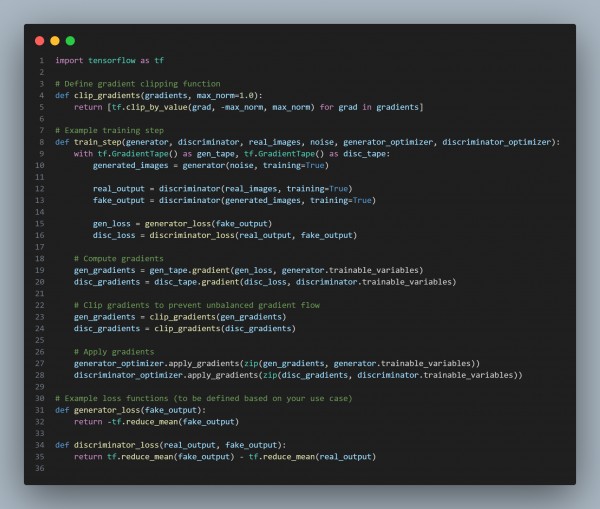This screenshot has width=600, height=509.
Task: Click the '# Clip gradients to prevent unbalanced' comment
Action: (197, 305)
